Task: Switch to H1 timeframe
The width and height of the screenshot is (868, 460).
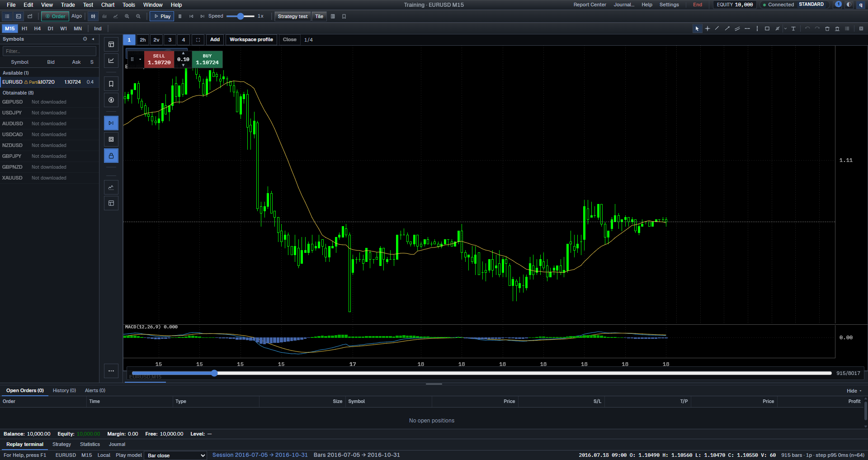Action: (x=24, y=28)
